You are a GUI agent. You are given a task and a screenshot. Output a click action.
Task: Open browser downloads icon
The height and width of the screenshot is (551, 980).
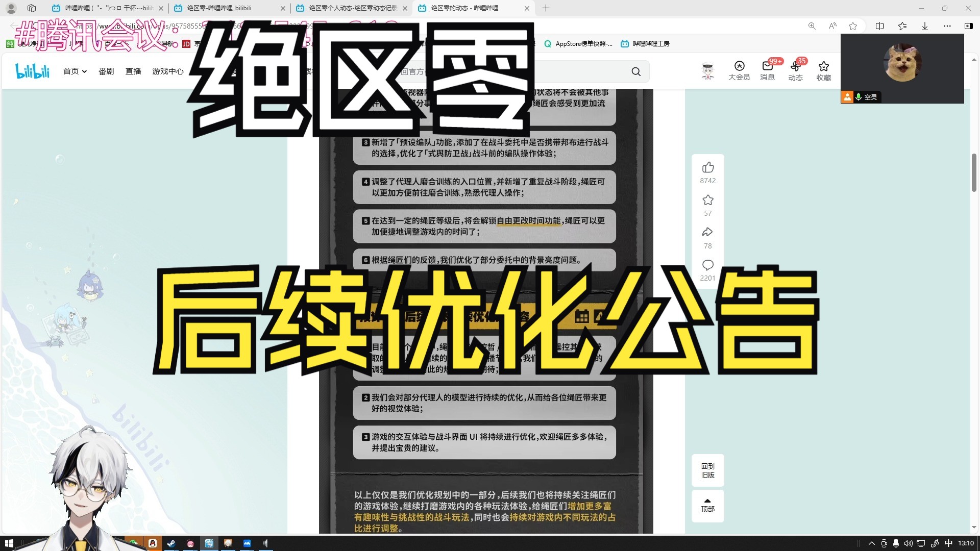925,26
